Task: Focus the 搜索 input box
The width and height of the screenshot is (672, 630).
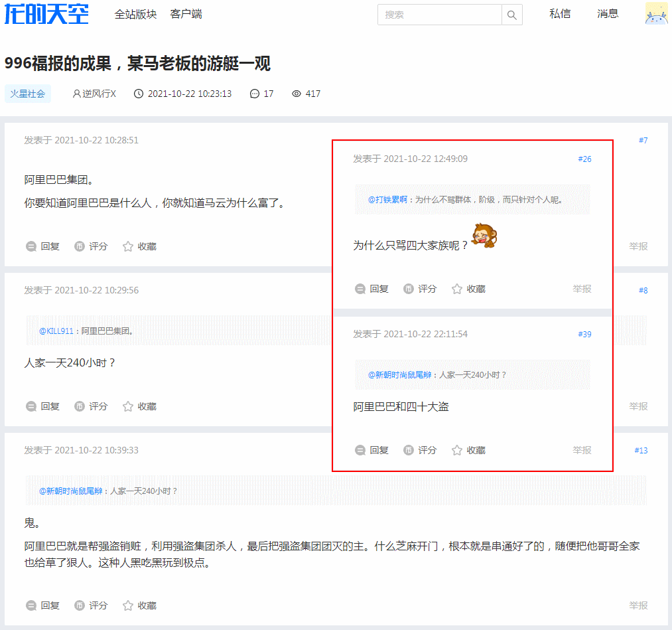Action: click(x=439, y=15)
